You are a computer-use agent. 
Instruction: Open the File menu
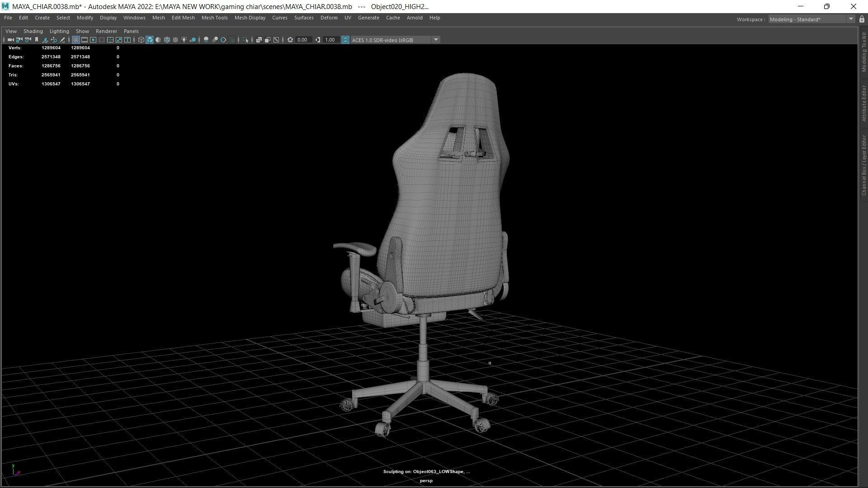(x=8, y=18)
